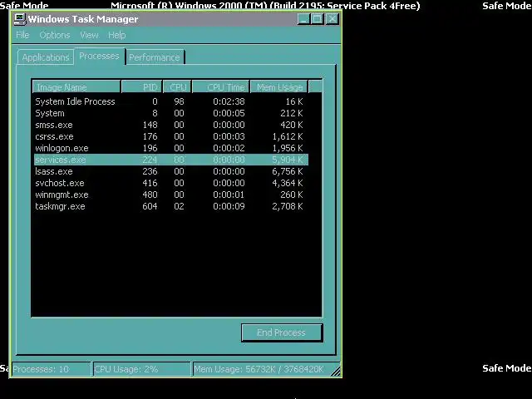The height and width of the screenshot is (399, 532).
Task: Maximize the Task Manager window
Action: pos(317,18)
